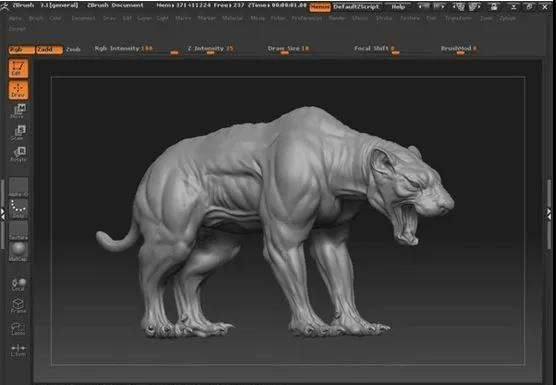This screenshot has height=385, width=556.
Task: Click the L.Sym symmetry icon
Action: click(x=18, y=350)
